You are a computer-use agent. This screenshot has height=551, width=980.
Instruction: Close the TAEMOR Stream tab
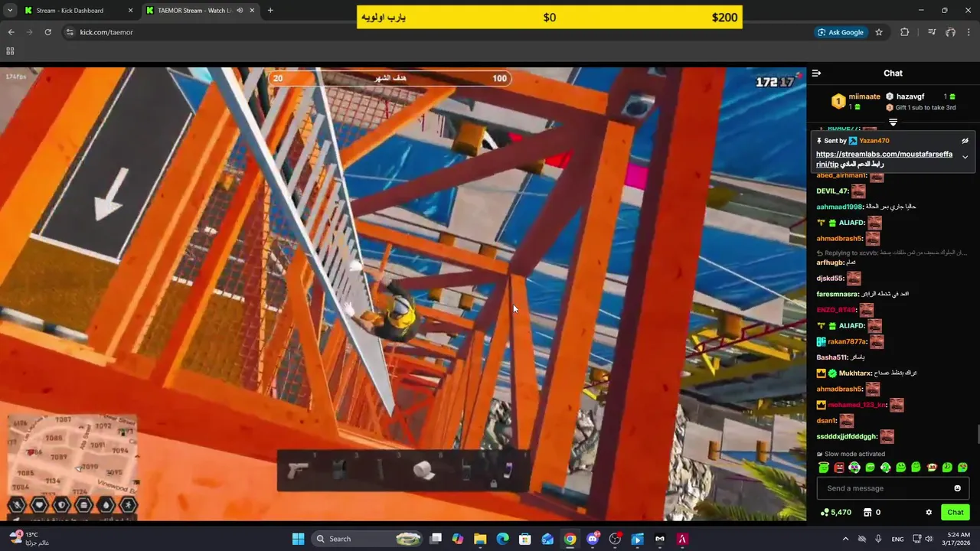[252, 11]
